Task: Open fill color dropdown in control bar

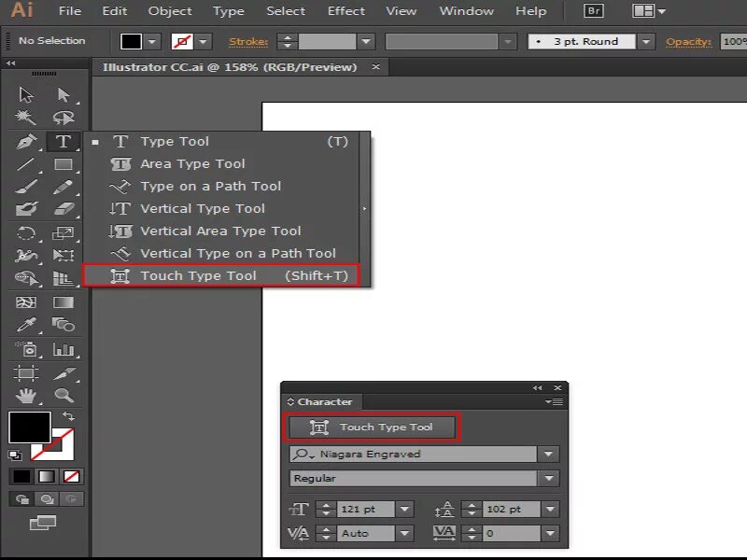Action: (152, 41)
